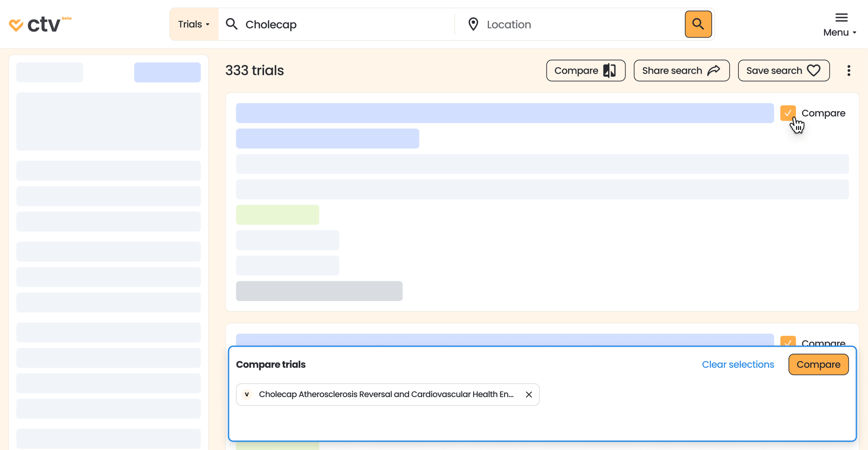The image size is (868, 450).
Task: Open the Trials search type dropdown
Action: (x=194, y=24)
